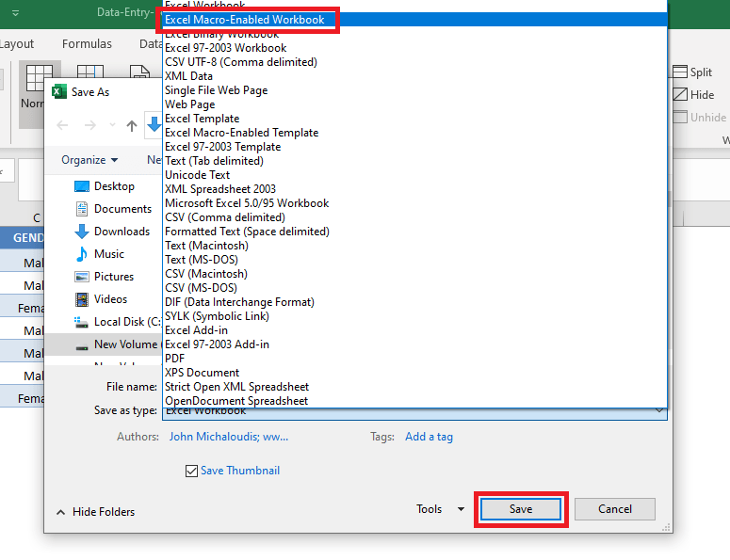
Task: Open Desktop folder in navigation pane
Action: (105, 186)
